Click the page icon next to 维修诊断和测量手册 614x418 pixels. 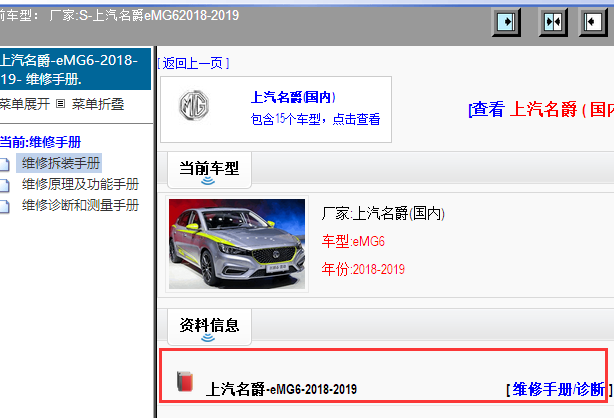[x=4, y=206]
